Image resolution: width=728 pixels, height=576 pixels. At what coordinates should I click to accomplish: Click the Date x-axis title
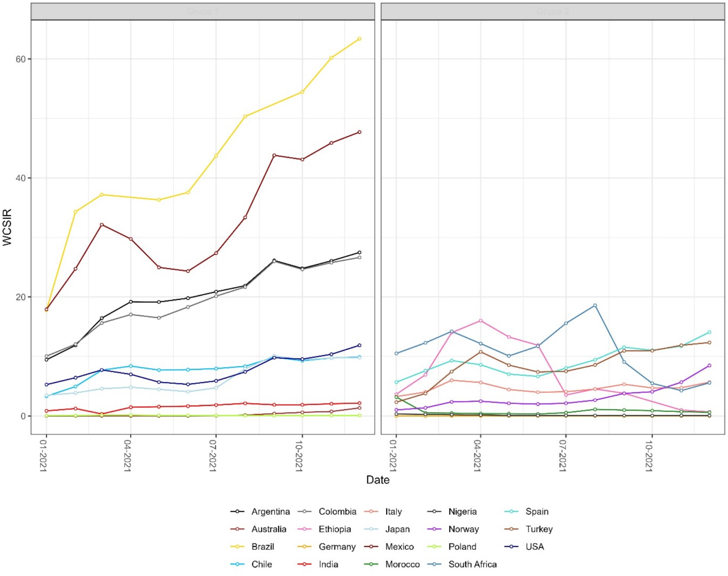tap(378, 480)
